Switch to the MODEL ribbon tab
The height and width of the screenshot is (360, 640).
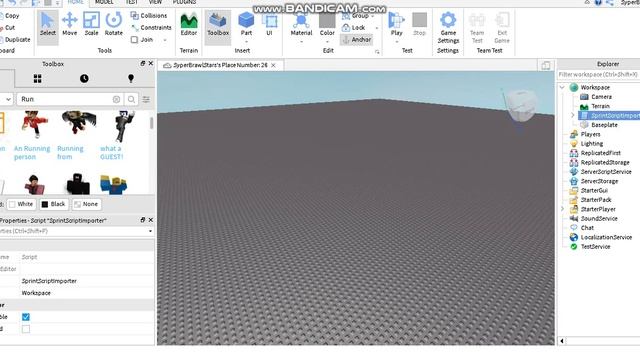104,2
